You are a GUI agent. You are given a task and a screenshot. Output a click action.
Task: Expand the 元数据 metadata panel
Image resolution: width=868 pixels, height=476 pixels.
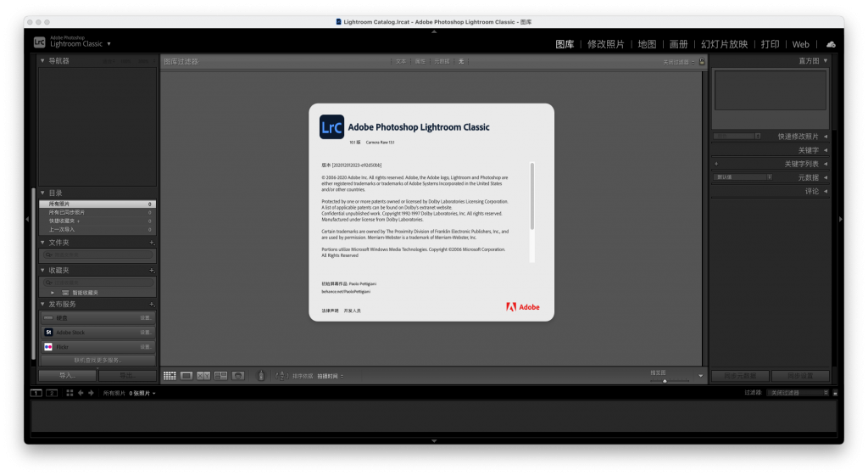826,178
